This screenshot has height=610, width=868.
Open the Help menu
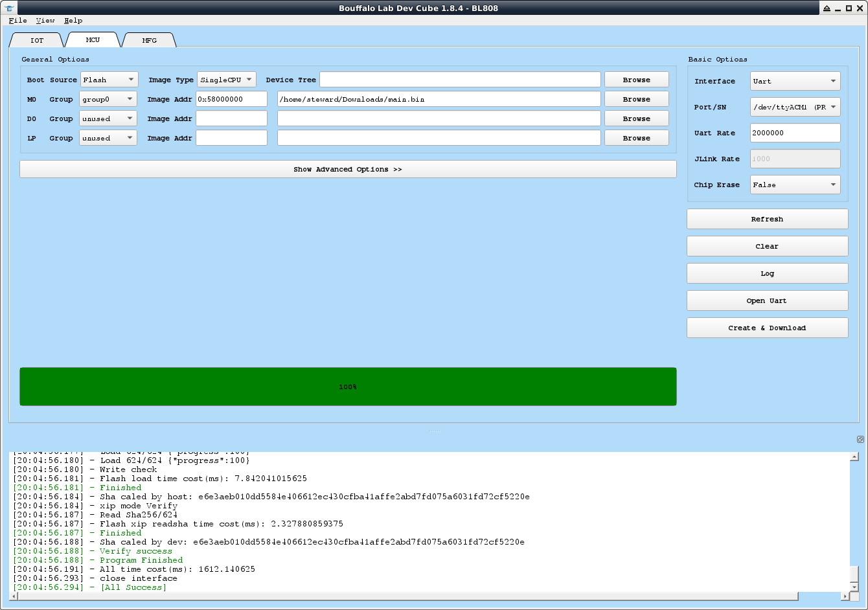pyautogui.click(x=73, y=21)
